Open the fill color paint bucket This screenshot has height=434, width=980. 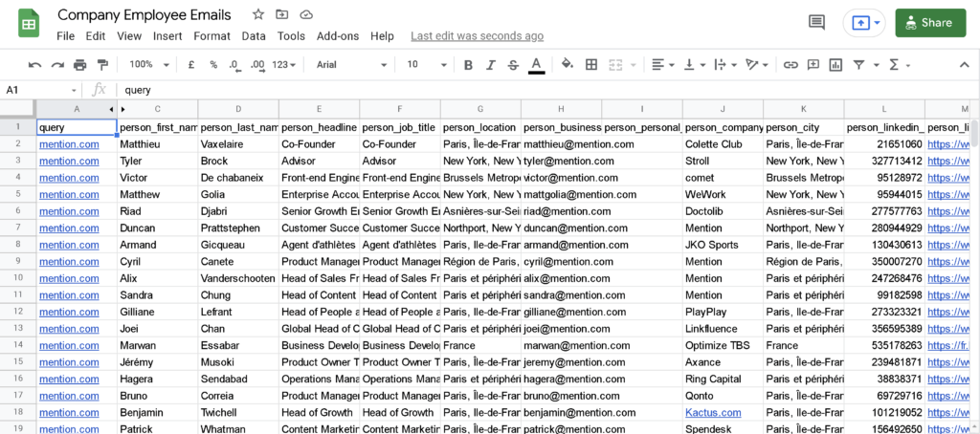pyautogui.click(x=568, y=64)
